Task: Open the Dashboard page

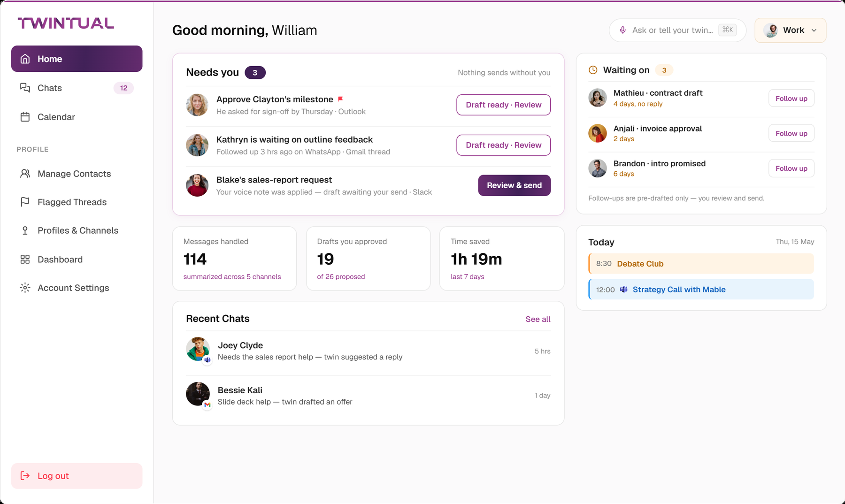Action: point(77,260)
